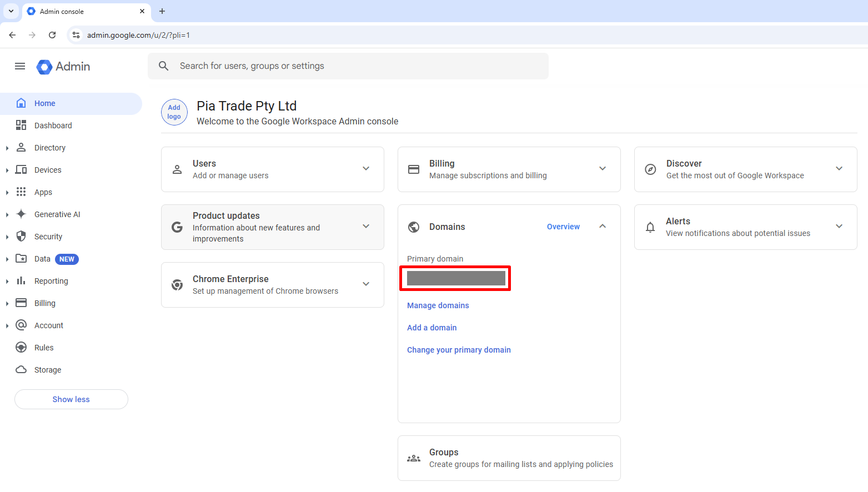The width and height of the screenshot is (868, 492).
Task: Click the Pia Trade Pty Ltd heading
Action: pos(247,106)
